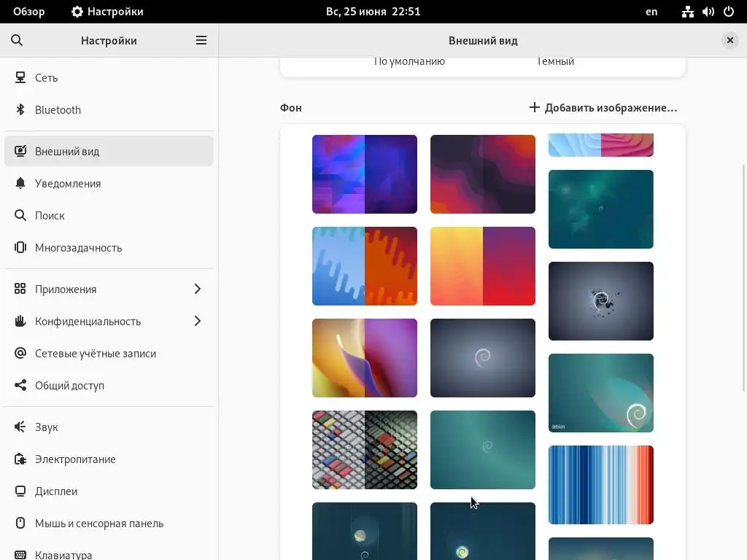This screenshot has width=747, height=560.
Task: Click the network status icon in top bar
Action: point(687,12)
